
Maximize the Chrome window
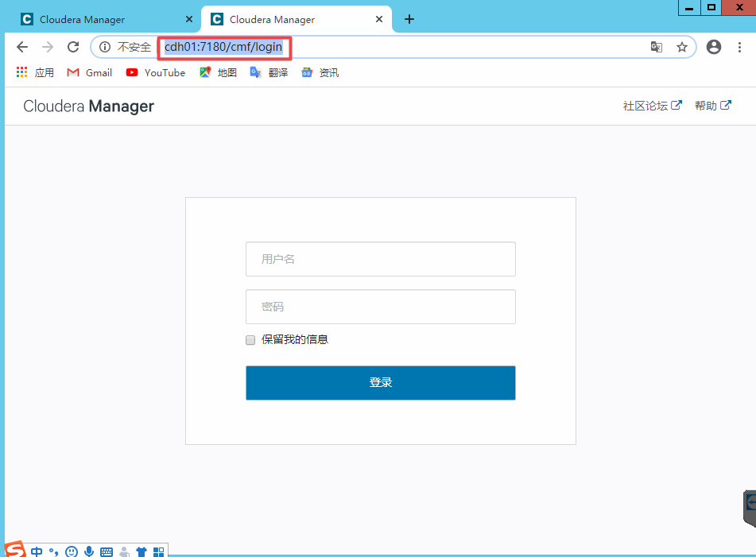pos(711,8)
